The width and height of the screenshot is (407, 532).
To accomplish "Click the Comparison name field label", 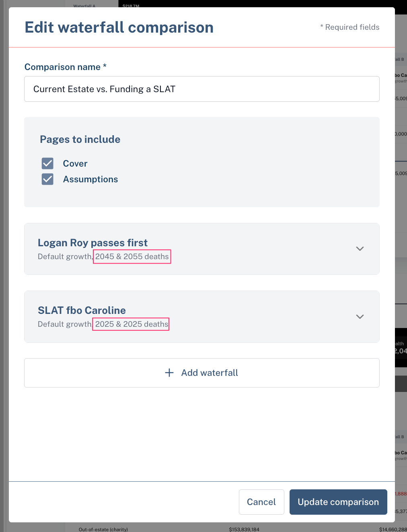I will pos(66,67).
